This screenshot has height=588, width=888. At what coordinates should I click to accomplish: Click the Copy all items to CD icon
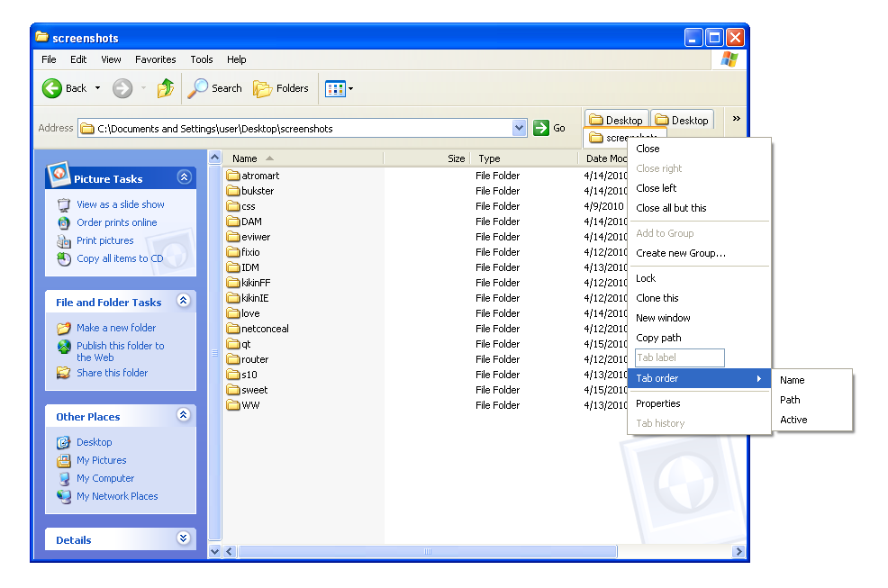pyautogui.click(x=64, y=258)
